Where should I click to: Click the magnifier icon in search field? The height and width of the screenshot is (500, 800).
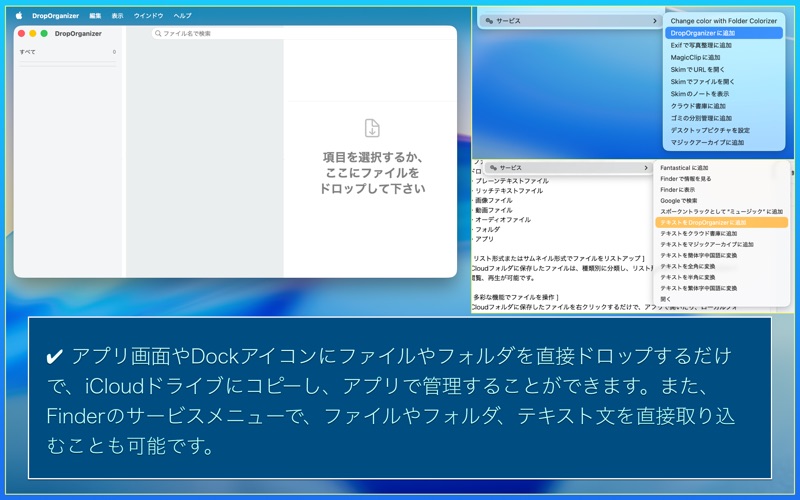pyautogui.click(x=158, y=33)
